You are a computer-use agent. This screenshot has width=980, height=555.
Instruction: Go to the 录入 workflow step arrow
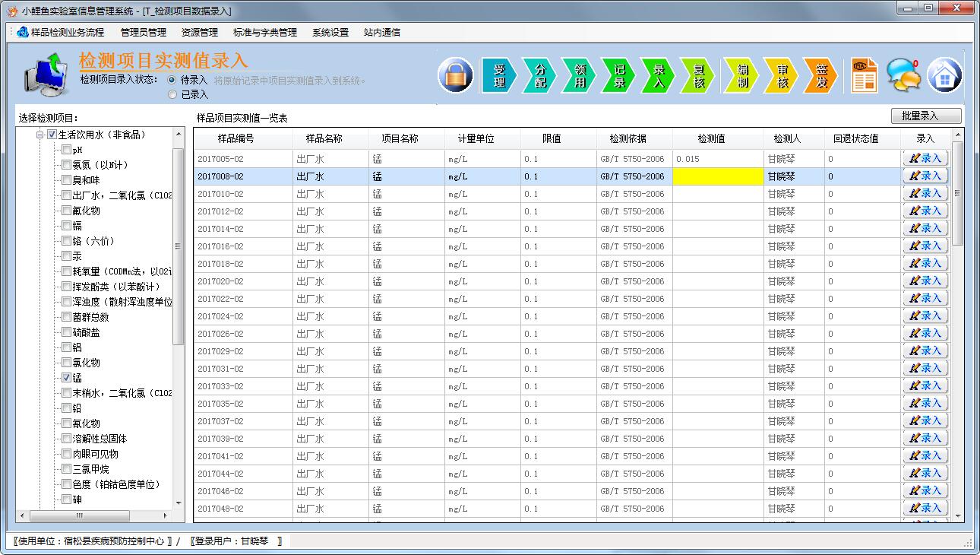coord(659,75)
